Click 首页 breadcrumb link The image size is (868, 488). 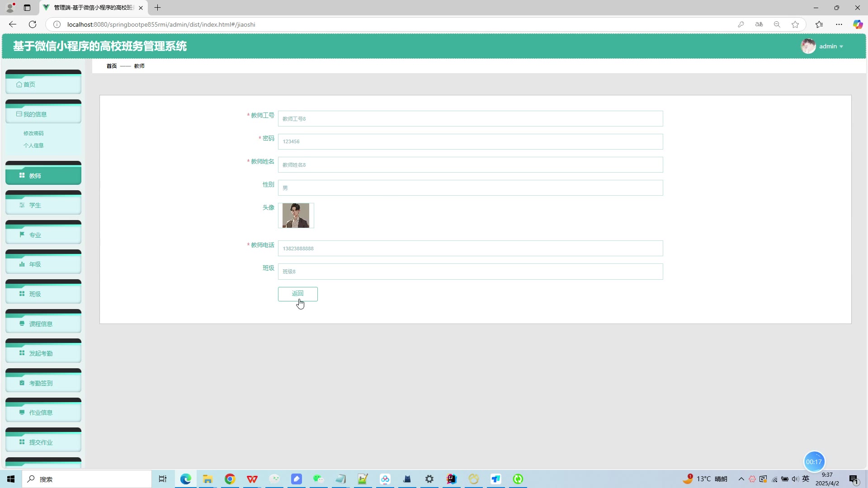(x=111, y=66)
